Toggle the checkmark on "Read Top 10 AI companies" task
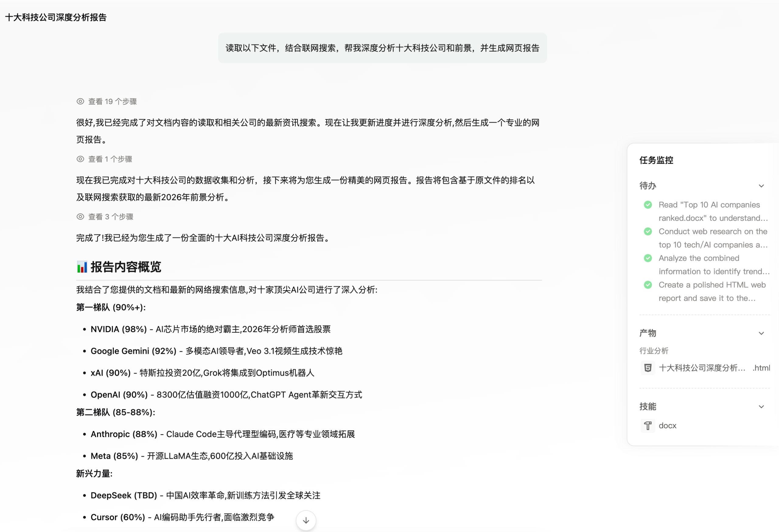The image size is (779, 532). (648, 205)
